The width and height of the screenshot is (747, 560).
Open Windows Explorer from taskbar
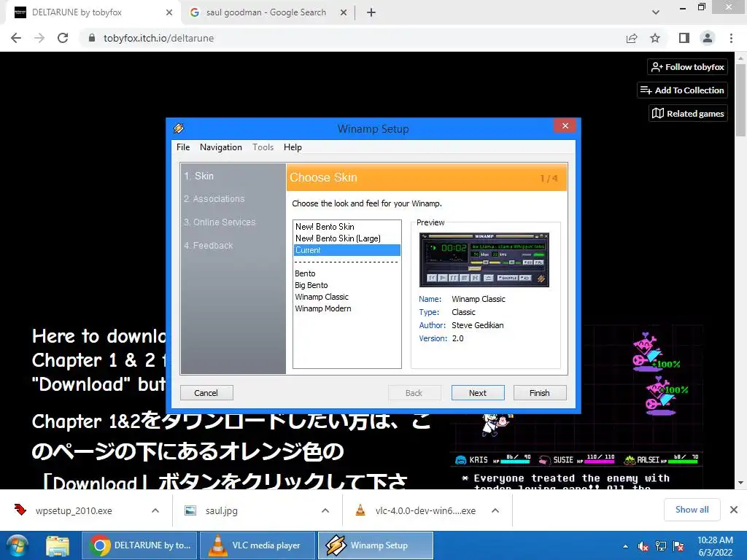[x=58, y=545]
